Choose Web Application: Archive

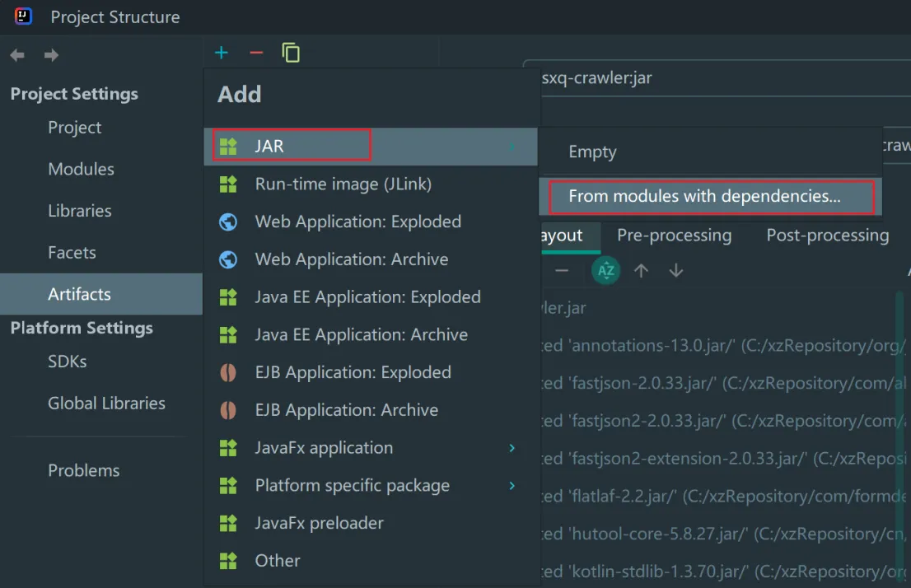tap(371, 259)
